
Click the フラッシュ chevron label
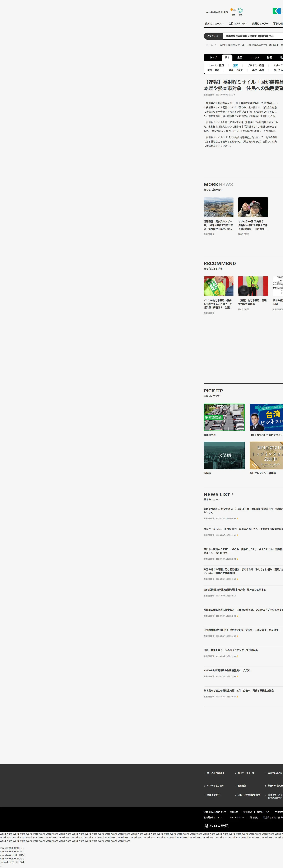click(214, 36)
